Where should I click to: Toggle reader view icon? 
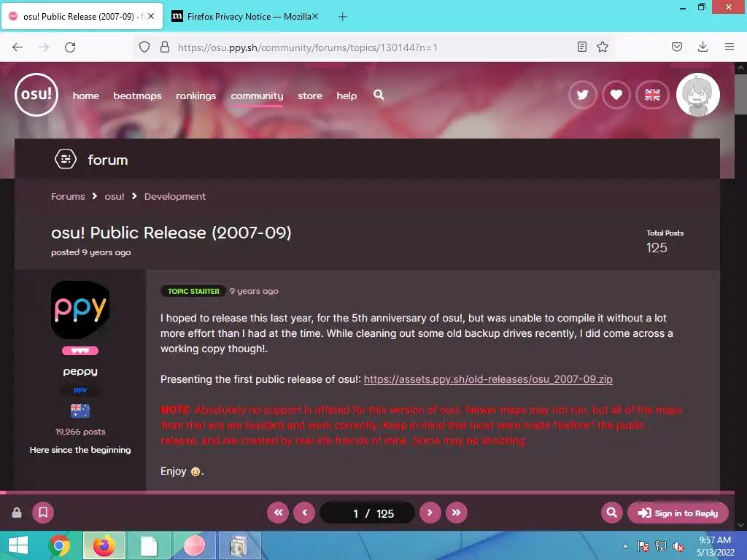coord(581,47)
